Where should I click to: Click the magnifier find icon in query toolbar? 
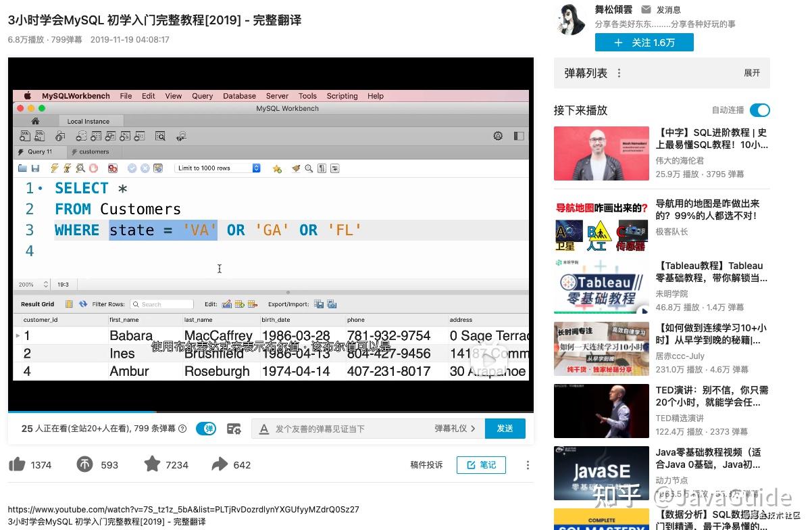tap(309, 168)
